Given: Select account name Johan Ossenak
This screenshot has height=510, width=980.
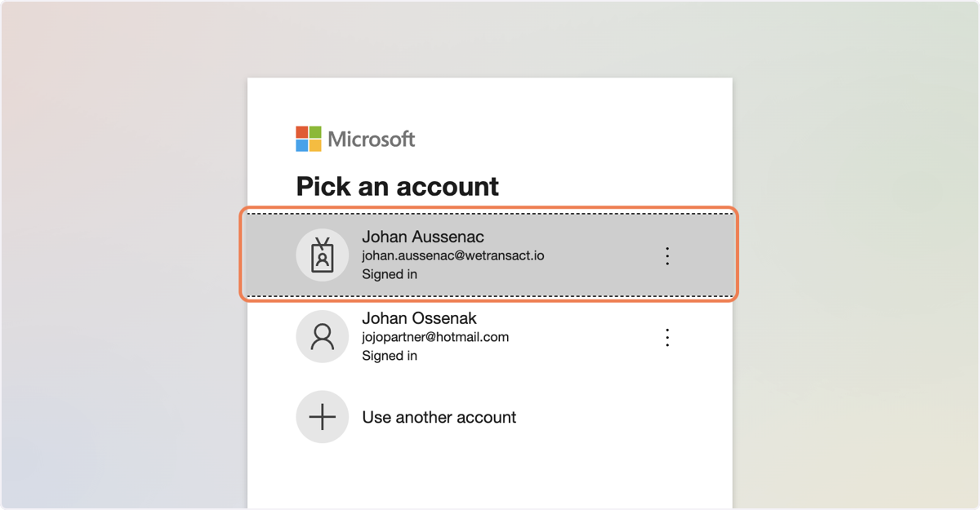Looking at the screenshot, I should [x=420, y=318].
